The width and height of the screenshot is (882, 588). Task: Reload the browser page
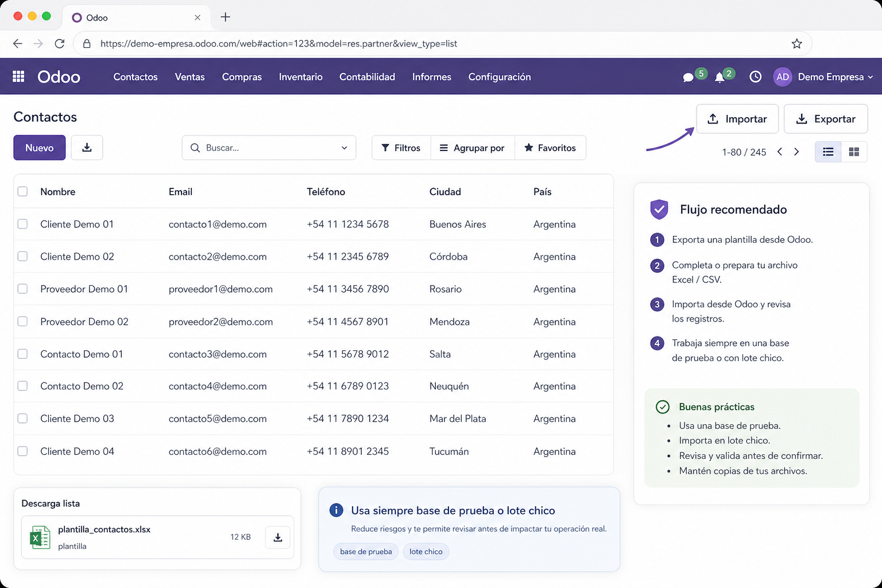pyautogui.click(x=60, y=44)
